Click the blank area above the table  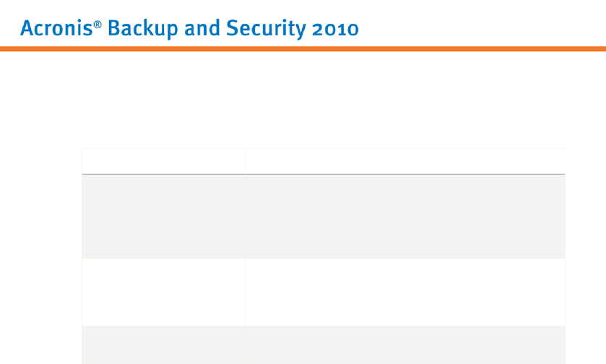click(303, 101)
